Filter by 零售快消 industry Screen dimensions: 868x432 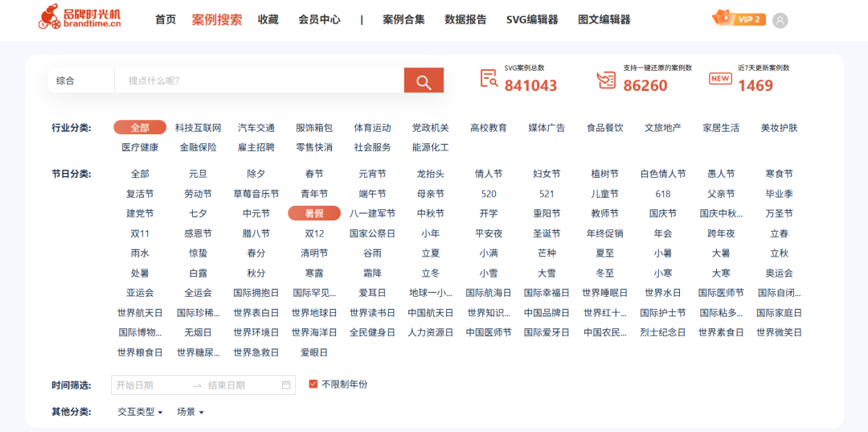(314, 147)
